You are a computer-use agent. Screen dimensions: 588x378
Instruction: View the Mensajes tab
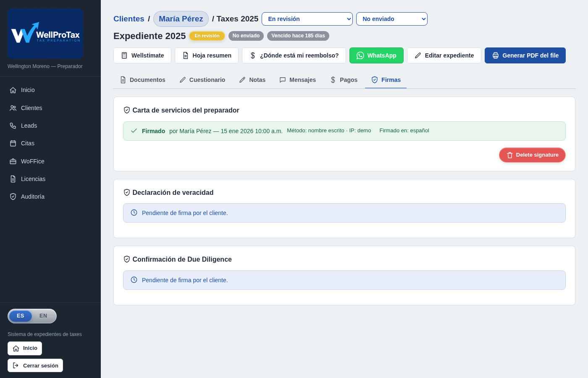298,80
